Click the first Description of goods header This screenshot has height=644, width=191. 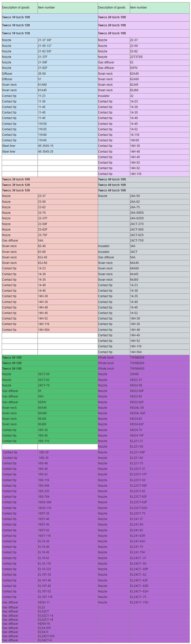tap(16, 8)
